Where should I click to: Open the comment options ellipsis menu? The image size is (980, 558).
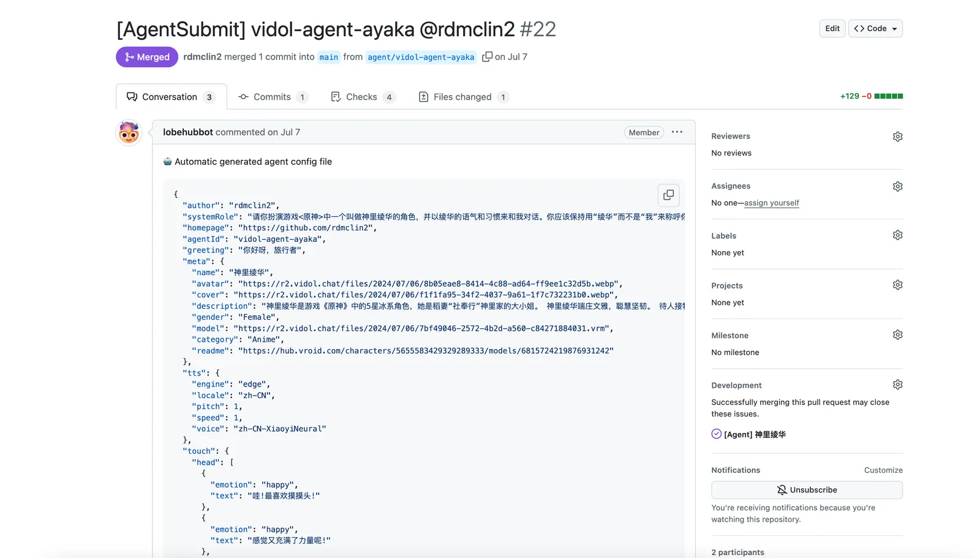point(677,132)
